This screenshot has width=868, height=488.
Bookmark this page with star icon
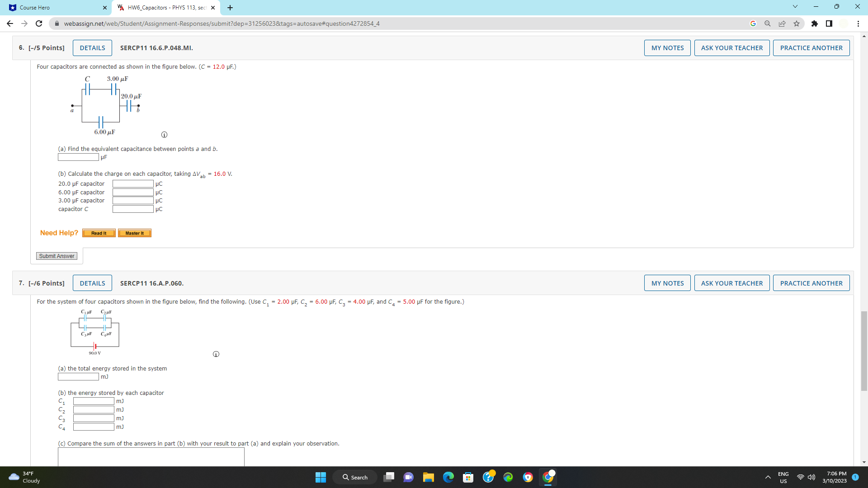click(797, 23)
